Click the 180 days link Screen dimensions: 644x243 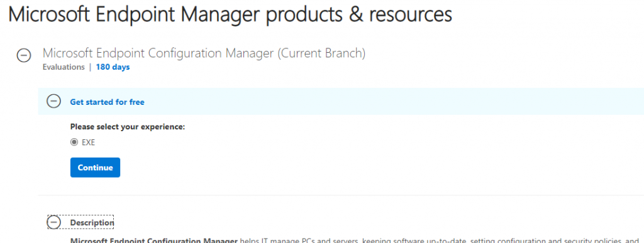[113, 67]
